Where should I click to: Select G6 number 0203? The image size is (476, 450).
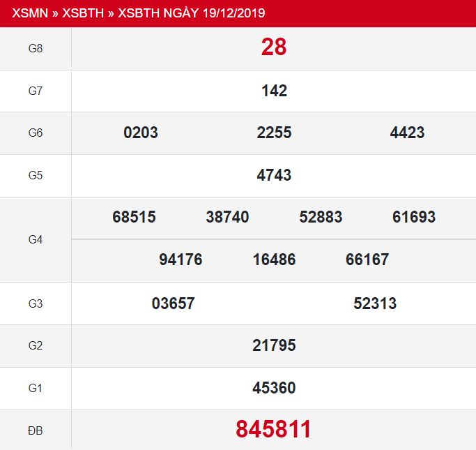(x=141, y=133)
